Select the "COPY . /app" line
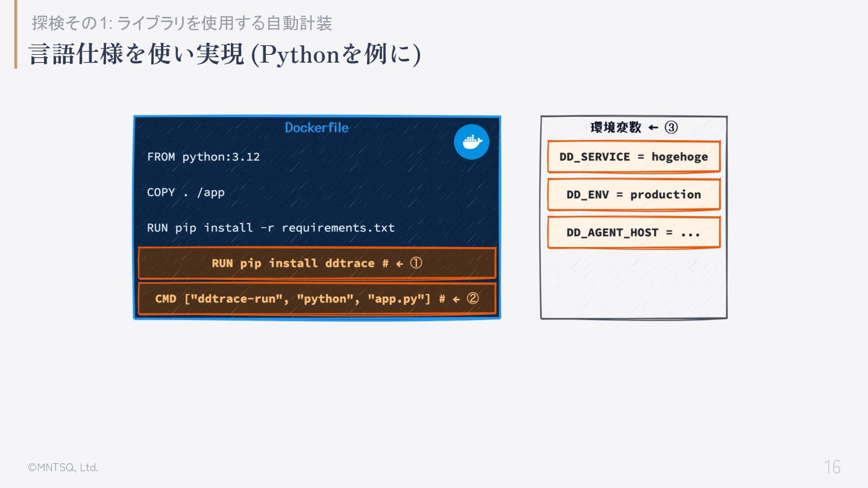The width and height of the screenshot is (868, 488). coord(186,192)
